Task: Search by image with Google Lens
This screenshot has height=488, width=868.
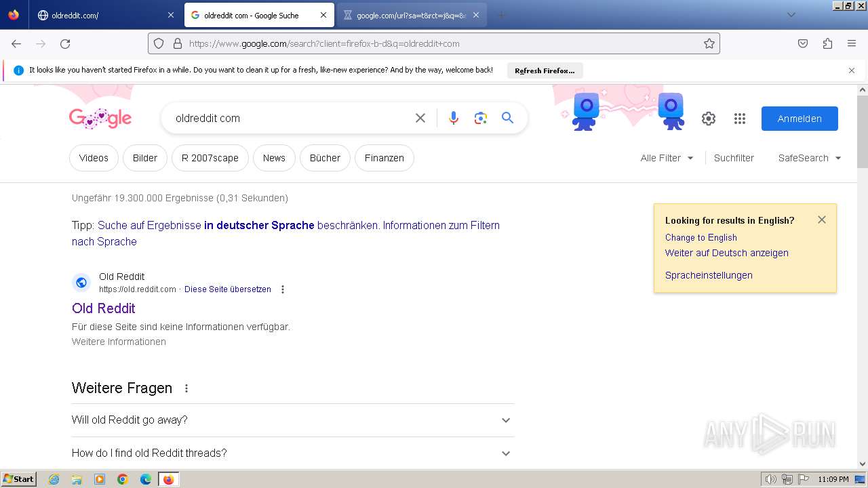Action: pyautogui.click(x=481, y=118)
